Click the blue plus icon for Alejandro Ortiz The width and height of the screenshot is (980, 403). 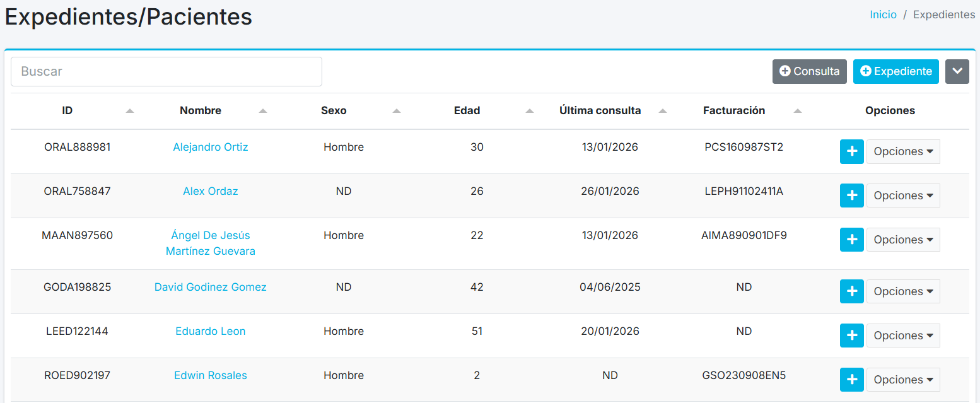pyautogui.click(x=851, y=152)
